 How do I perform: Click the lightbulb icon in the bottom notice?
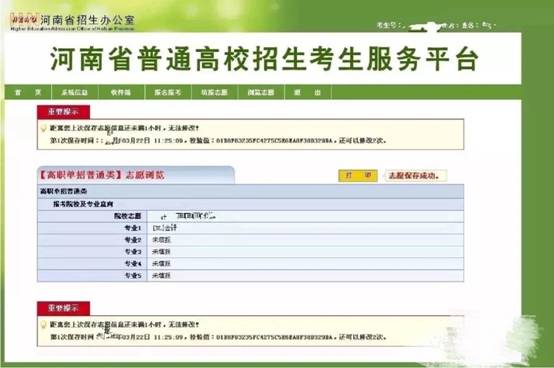click(x=43, y=325)
